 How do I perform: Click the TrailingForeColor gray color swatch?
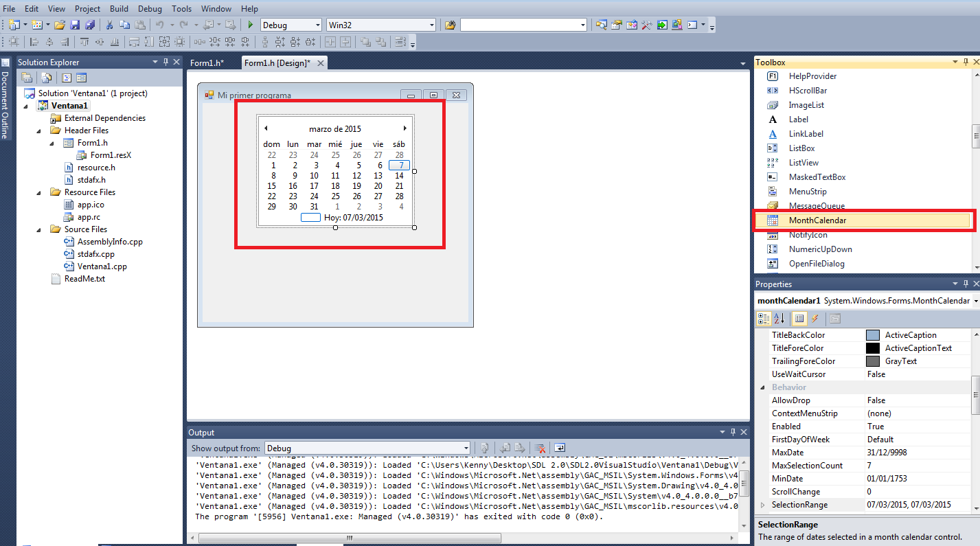tap(872, 361)
